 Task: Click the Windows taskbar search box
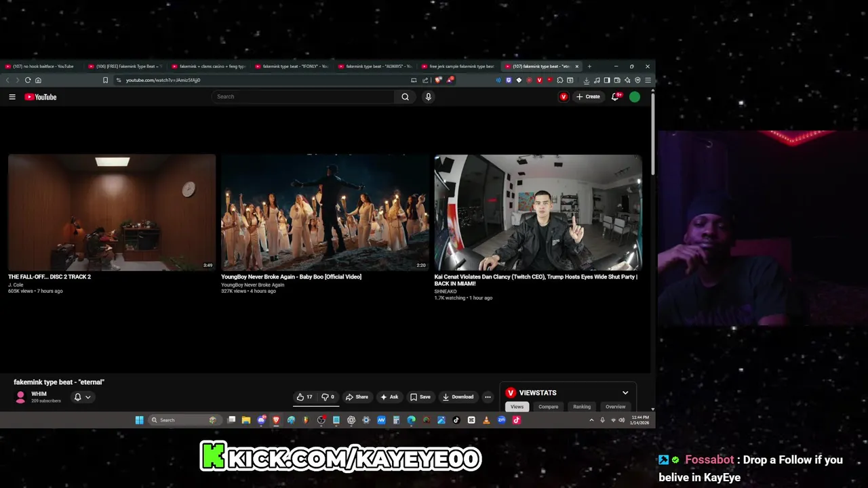tap(185, 420)
